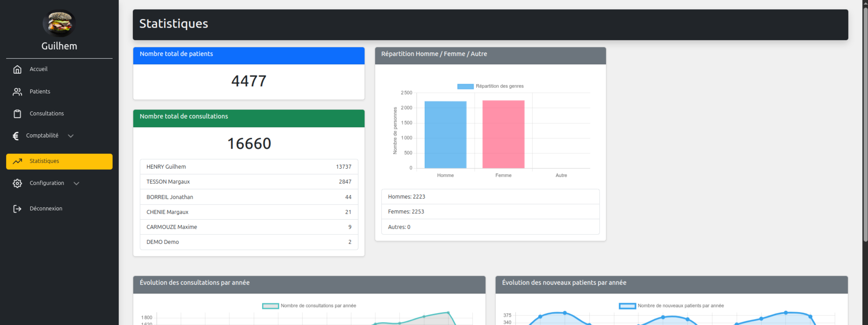The width and height of the screenshot is (868, 325).
Task: Click the Comptabilité euro icon
Action: pos(16,136)
